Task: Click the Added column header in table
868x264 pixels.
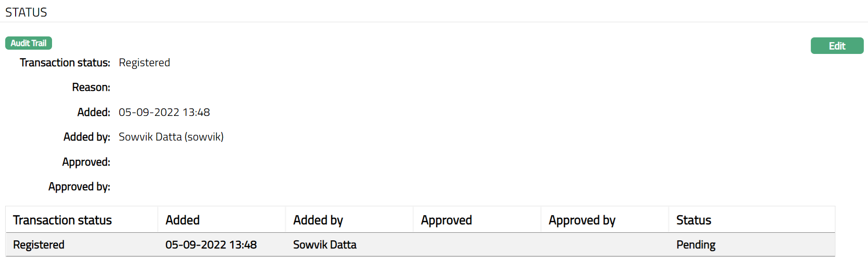Action: coord(183,220)
